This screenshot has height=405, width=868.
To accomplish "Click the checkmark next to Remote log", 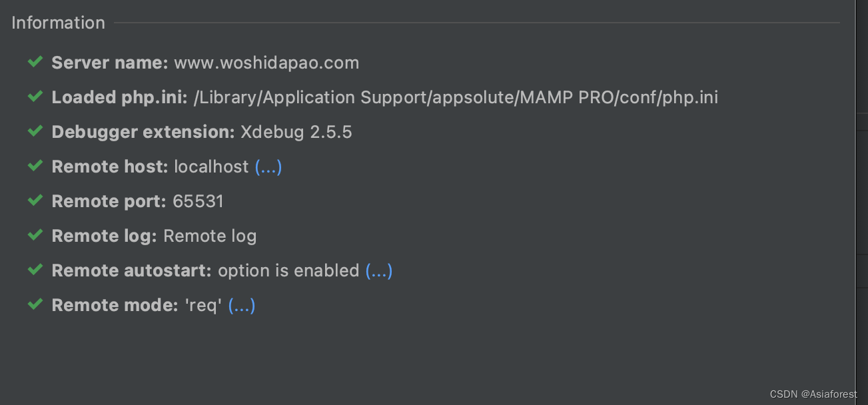I will point(35,235).
